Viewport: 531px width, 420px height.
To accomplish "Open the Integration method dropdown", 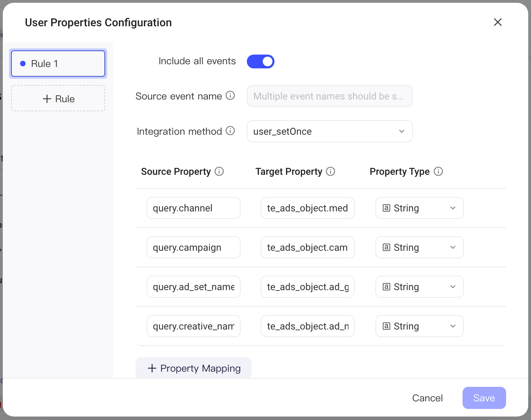I will tap(330, 131).
